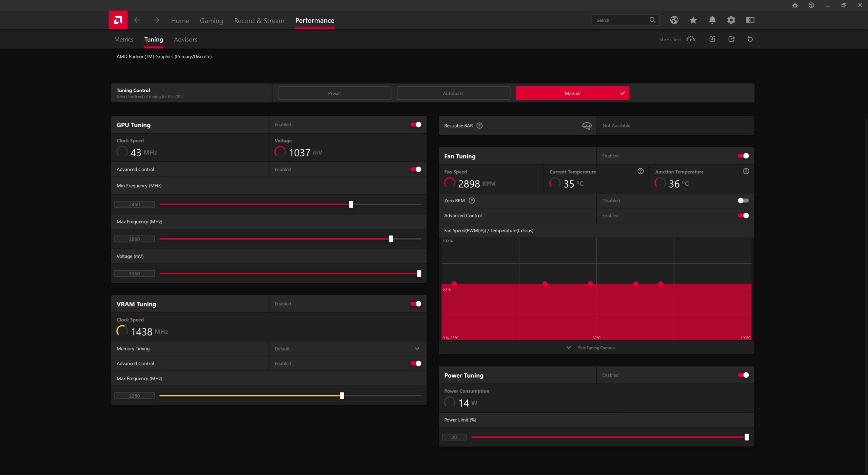Enable the Zero RPM toggle
Viewport: 868px width, 475px height.
pyautogui.click(x=743, y=201)
